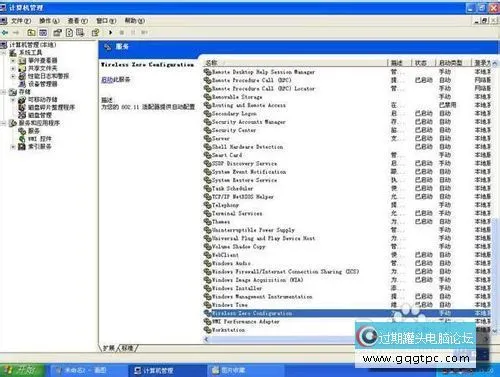
Task: Sort by the 启动类型 column header
Action: point(453,63)
